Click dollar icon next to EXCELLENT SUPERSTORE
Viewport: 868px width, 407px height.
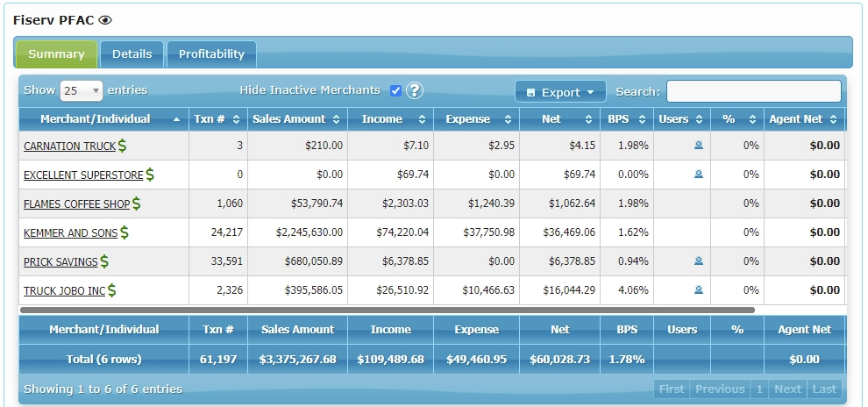(x=150, y=175)
